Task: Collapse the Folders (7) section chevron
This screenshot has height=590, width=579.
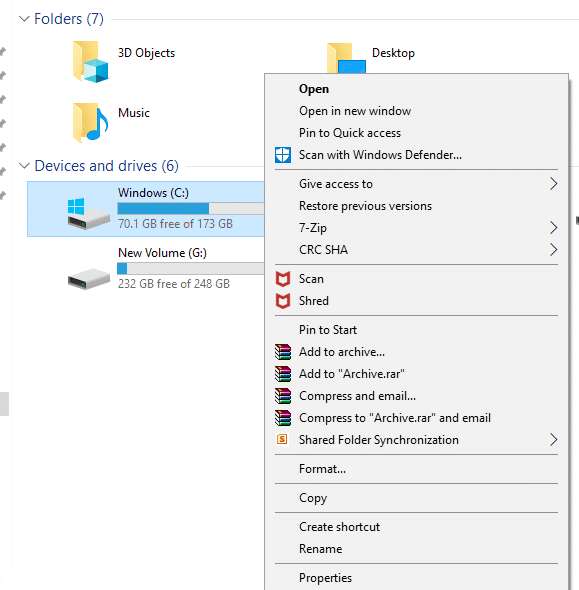Action: 24,18
